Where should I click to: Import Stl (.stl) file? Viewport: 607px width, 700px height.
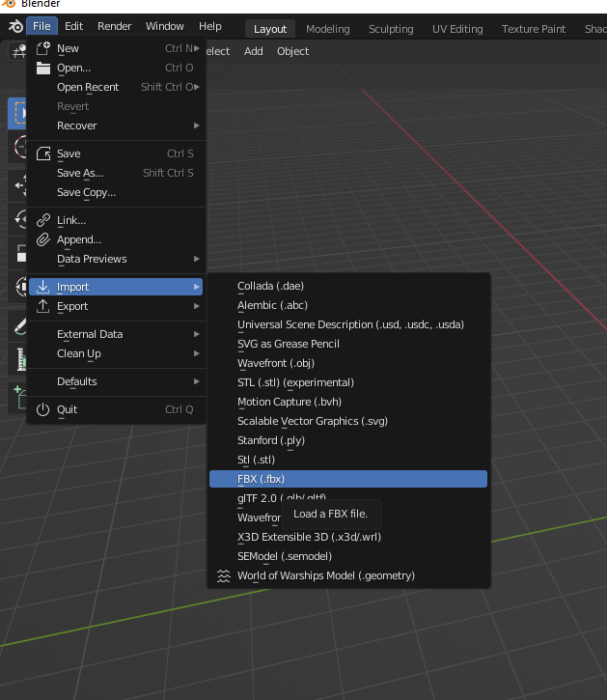348,460
